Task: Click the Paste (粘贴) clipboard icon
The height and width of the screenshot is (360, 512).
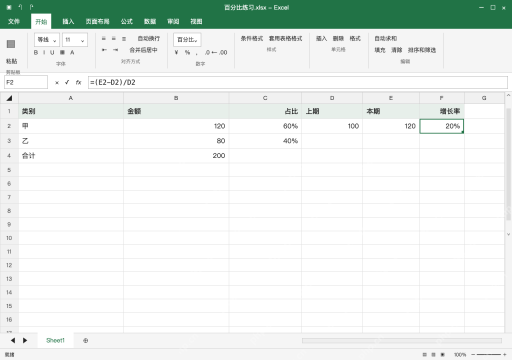Action: pyautogui.click(x=11, y=44)
